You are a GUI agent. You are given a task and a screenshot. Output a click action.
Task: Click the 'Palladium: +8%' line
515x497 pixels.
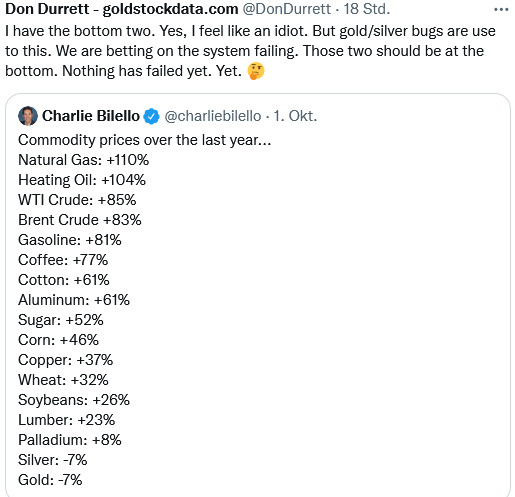pos(70,440)
